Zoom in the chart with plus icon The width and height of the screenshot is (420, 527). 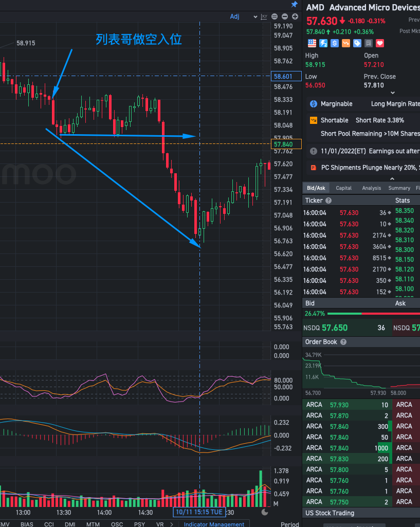click(295, 16)
